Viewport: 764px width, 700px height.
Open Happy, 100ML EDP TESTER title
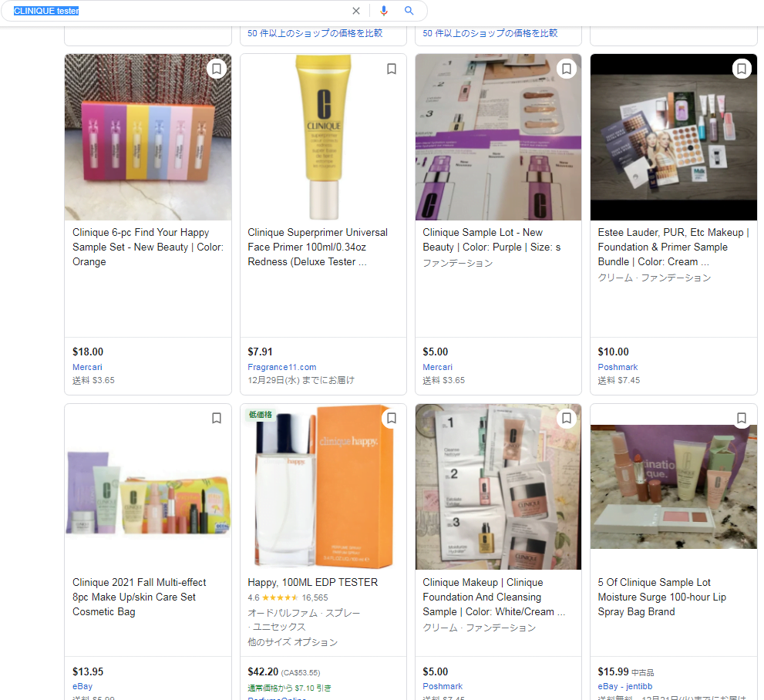click(x=313, y=582)
